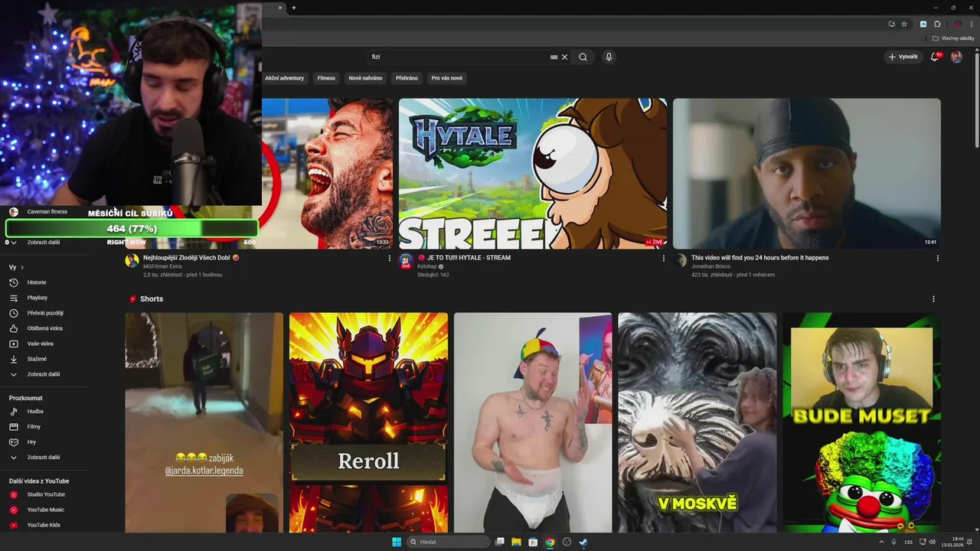Play the BUDE MUSET Short thumbnail
980x551 pixels.
click(861, 422)
